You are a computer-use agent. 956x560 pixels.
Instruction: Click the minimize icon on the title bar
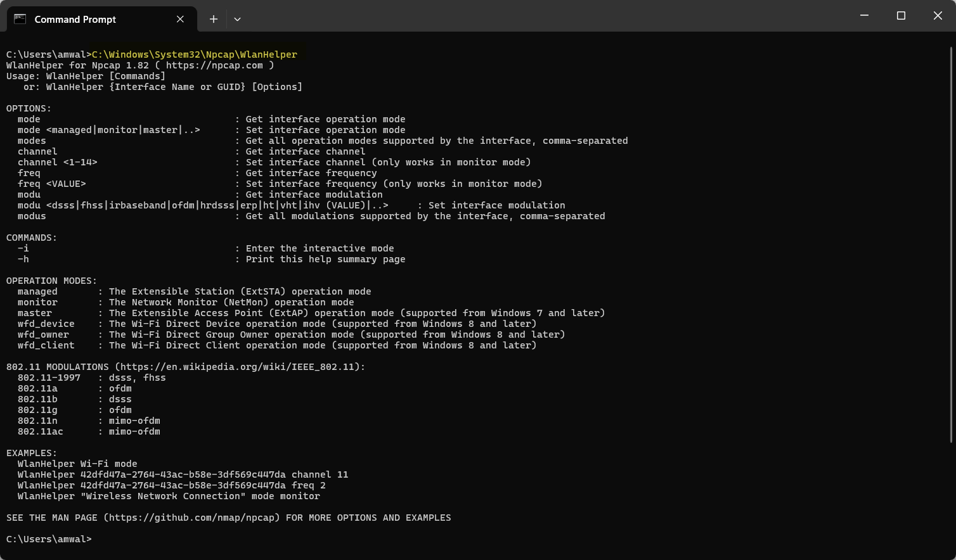[x=864, y=15]
